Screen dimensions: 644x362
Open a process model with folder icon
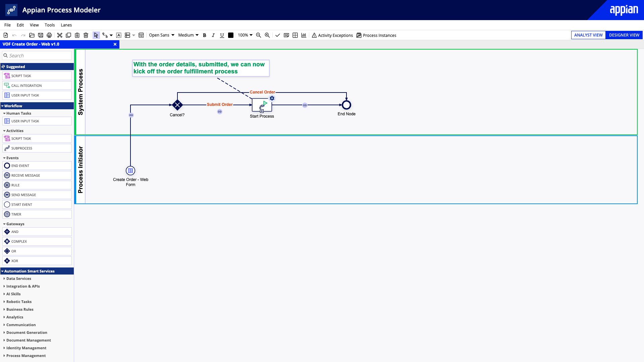click(x=32, y=35)
